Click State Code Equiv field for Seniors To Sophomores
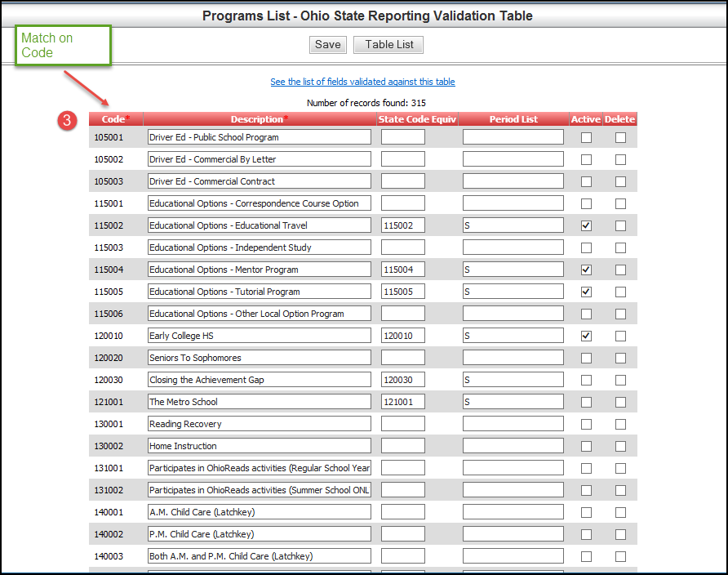 pos(402,358)
